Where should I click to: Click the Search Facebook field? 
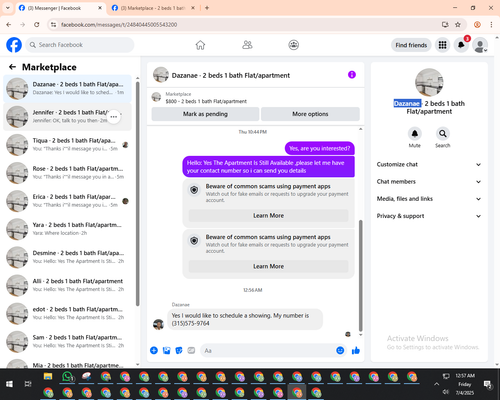pyautogui.click(x=80, y=45)
